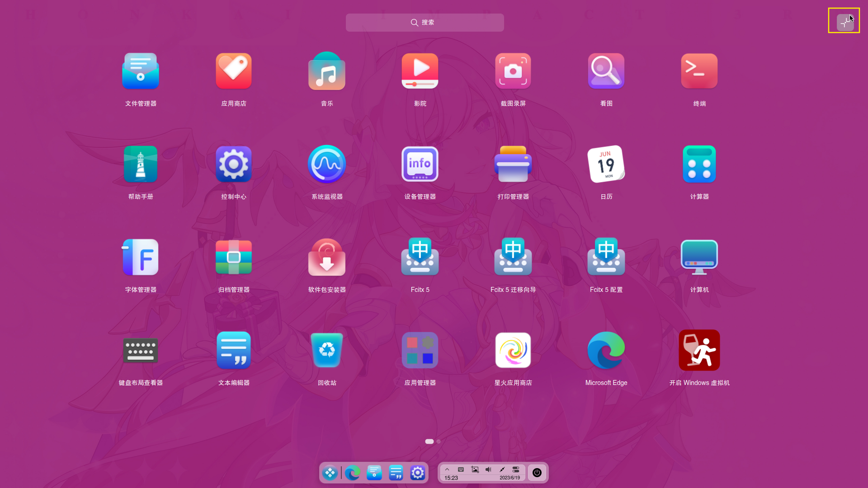Image resolution: width=868 pixels, height=488 pixels.
Task: Open the 日历 calendar showing June 19
Action: (x=606, y=164)
